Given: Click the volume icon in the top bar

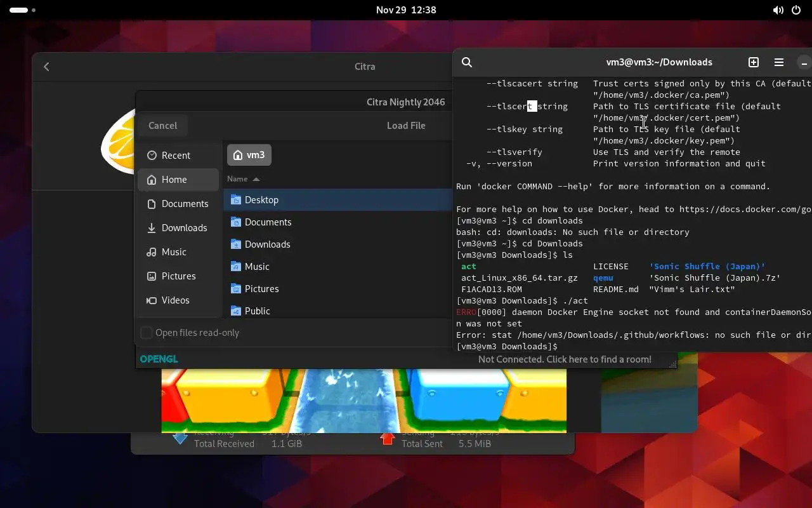Looking at the screenshot, I should pyautogui.click(x=778, y=10).
